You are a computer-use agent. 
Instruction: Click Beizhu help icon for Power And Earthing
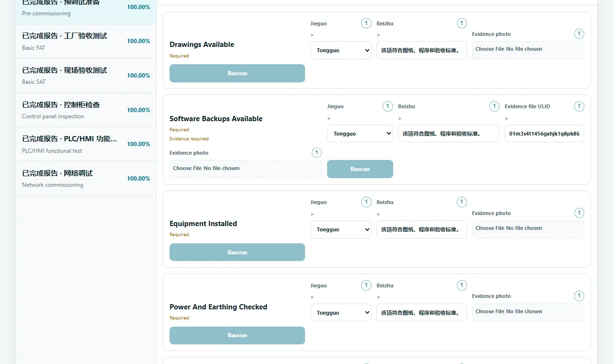(x=462, y=285)
